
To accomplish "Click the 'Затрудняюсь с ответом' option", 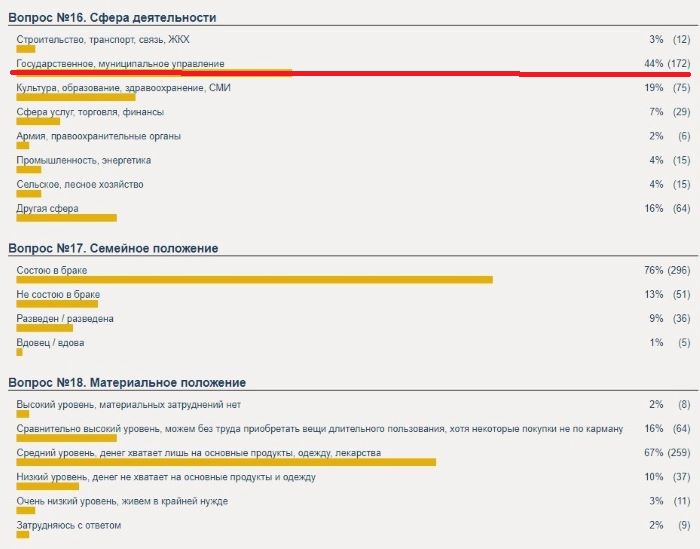I will coord(69,525).
